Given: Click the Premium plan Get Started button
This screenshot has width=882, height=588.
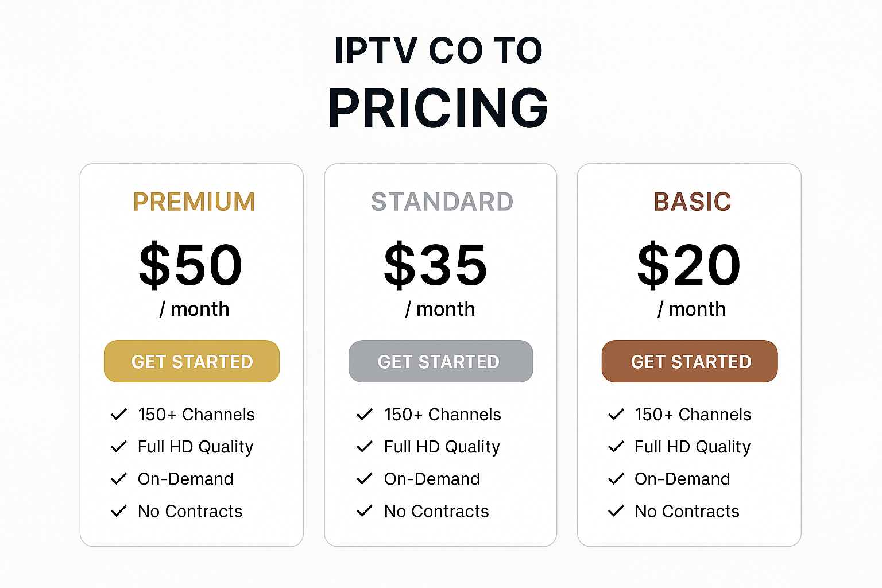Looking at the screenshot, I should 192,361.
